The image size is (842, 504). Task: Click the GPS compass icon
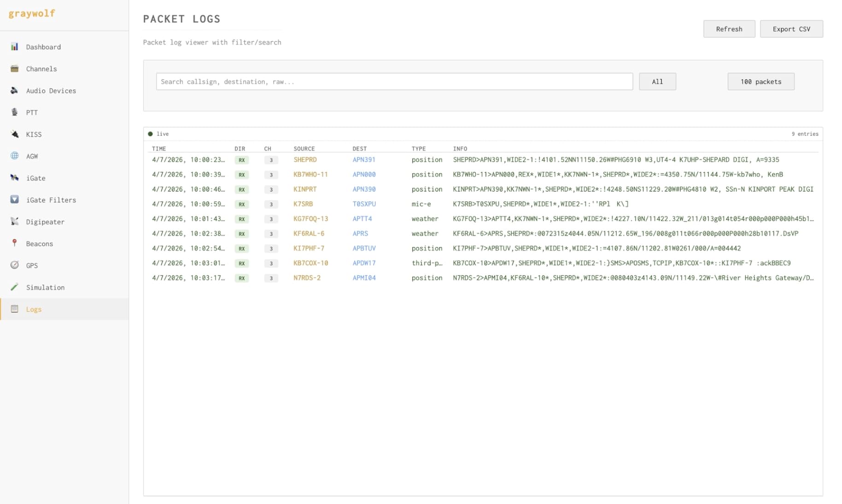click(15, 265)
